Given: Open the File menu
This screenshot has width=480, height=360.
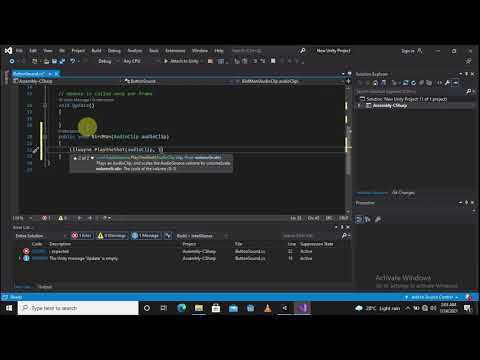Looking at the screenshot, I should (x=19, y=51).
